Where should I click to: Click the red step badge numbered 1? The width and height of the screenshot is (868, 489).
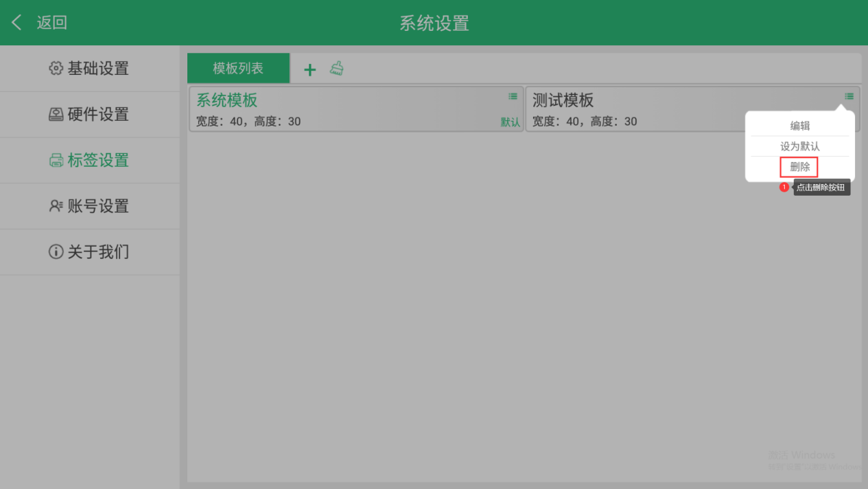click(784, 187)
